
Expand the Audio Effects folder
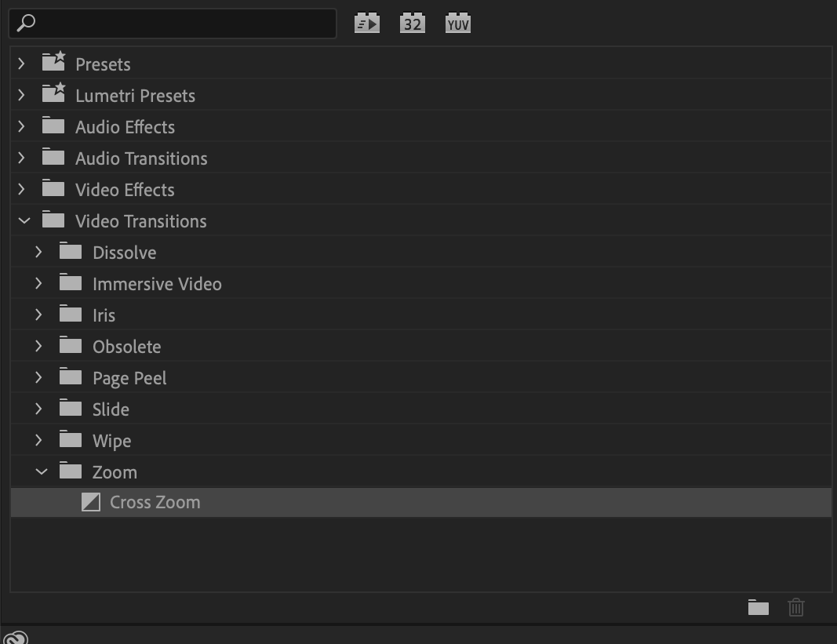coord(21,127)
